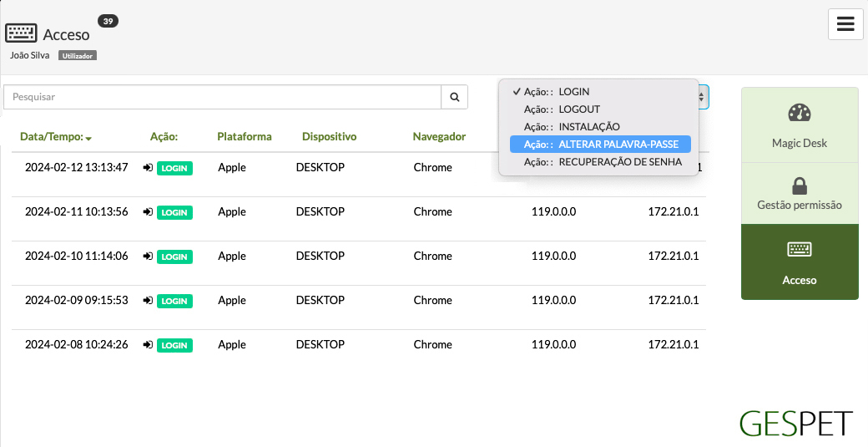
Task: Open Gestão permissão padlock item
Action: pos(800,193)
